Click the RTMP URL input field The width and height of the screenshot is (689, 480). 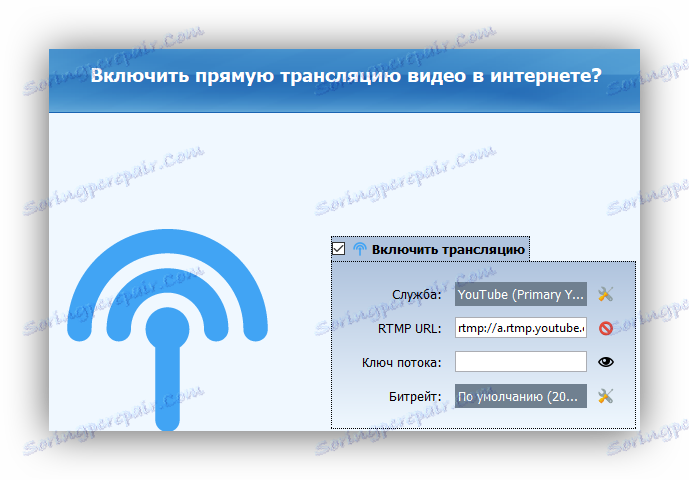click(521, 328)
